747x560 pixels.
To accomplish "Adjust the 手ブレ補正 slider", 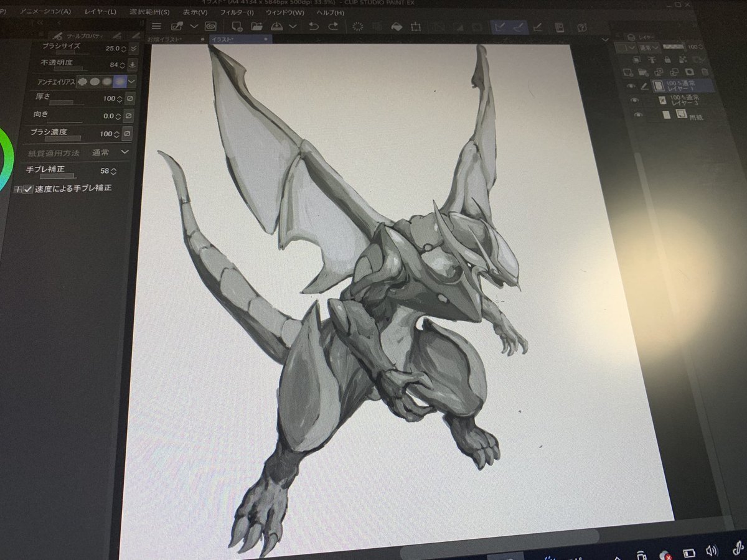I will point(57,175).
